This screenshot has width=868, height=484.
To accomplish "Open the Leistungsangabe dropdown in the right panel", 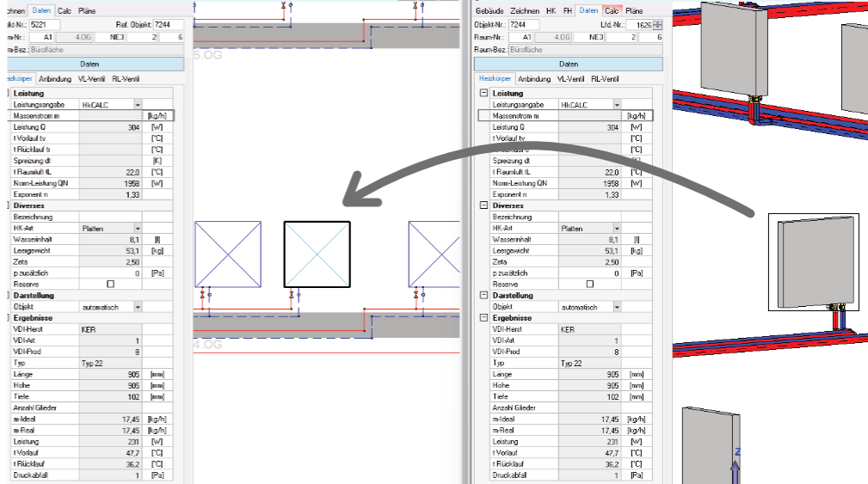I will 617,105.
